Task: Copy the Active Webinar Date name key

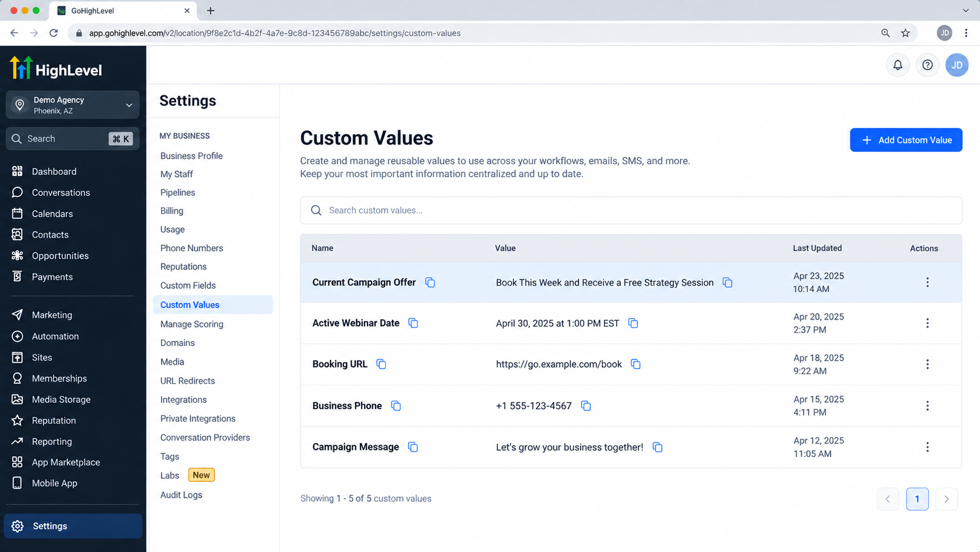Action: [413, 323]
